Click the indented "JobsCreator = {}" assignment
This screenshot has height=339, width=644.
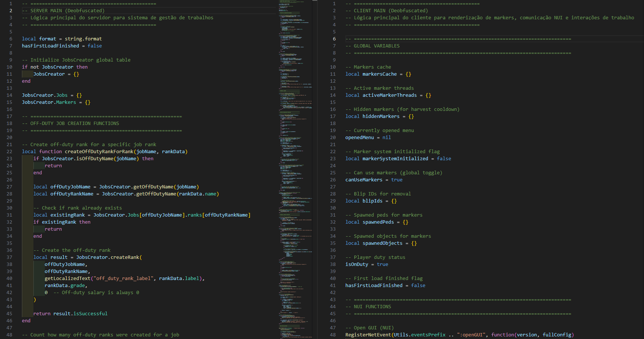click(56, 74)
